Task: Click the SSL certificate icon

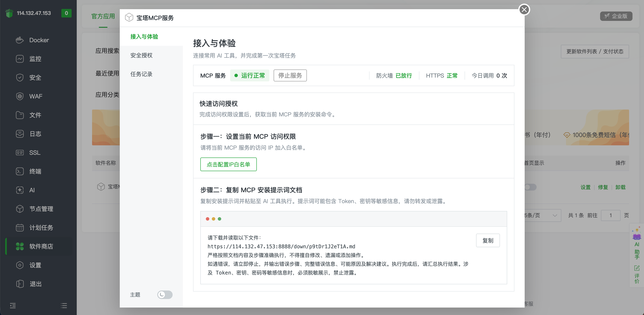Action: [x=20, y=153]
